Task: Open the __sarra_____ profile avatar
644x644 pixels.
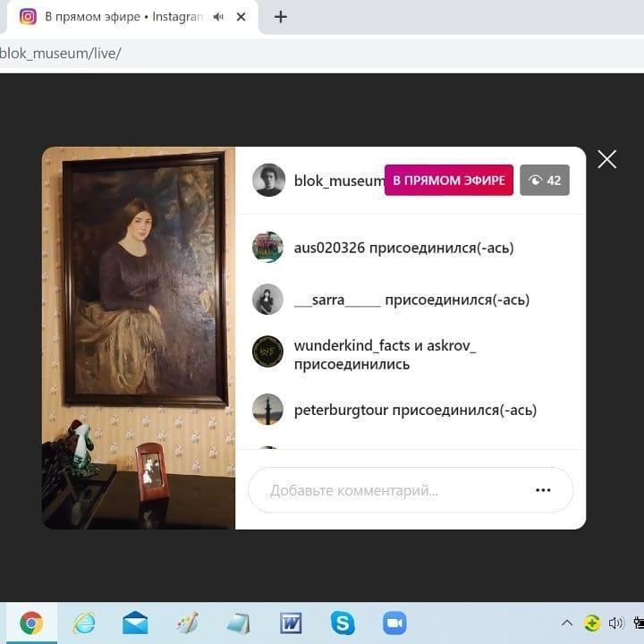Action: [268, 300]
